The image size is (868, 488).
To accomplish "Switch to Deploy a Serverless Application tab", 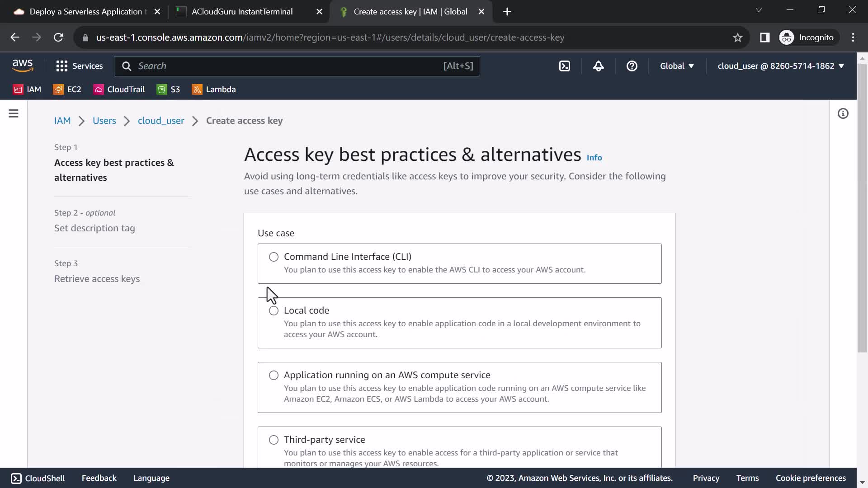I will point(86,12).
